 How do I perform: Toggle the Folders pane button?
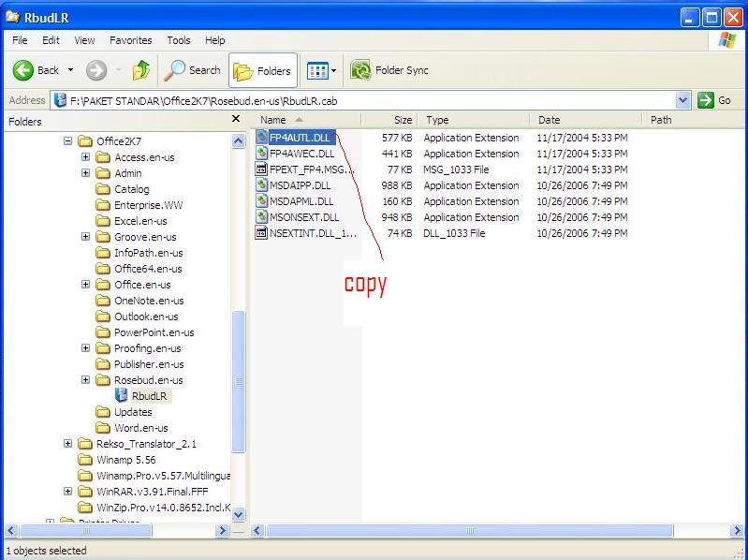(x=263, y=70)
